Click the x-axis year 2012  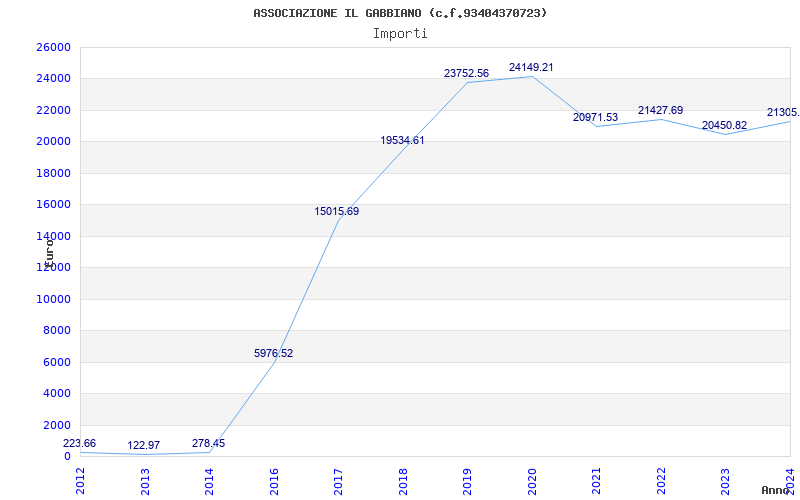pyautogui.click(x=81, y=481)
